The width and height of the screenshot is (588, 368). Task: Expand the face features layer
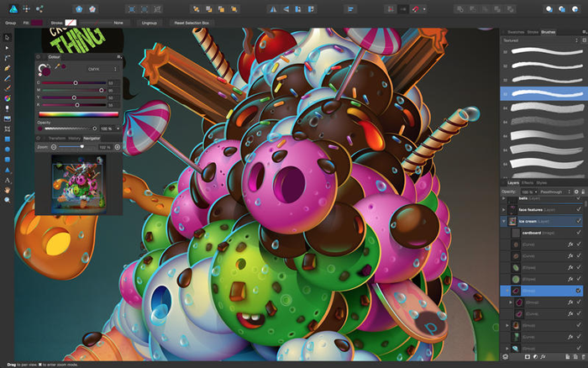coord(504,210)
